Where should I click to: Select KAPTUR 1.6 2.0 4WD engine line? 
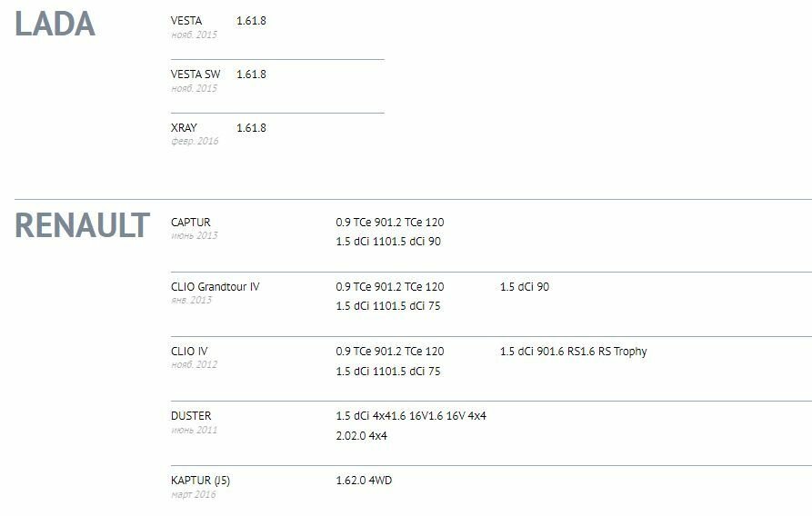pos(364,480)
